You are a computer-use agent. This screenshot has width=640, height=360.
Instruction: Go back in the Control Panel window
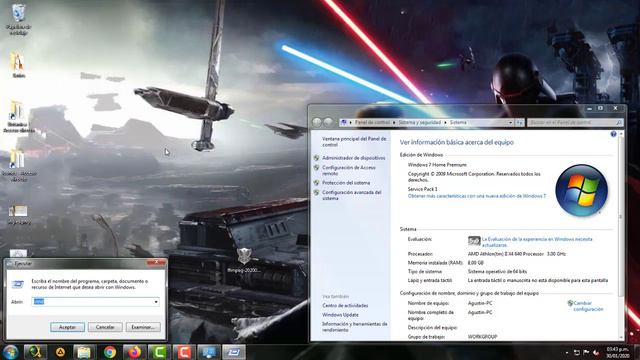[317, 122]
